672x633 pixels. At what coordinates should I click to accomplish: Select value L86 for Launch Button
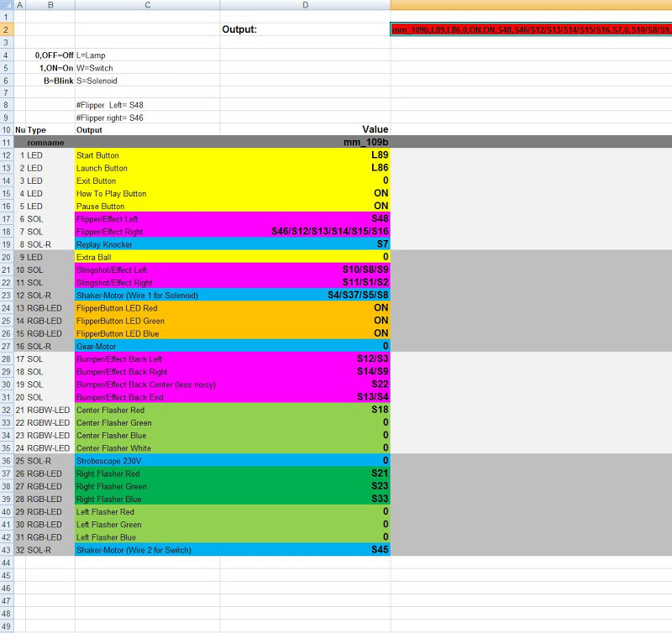click(x=305, y=168)
